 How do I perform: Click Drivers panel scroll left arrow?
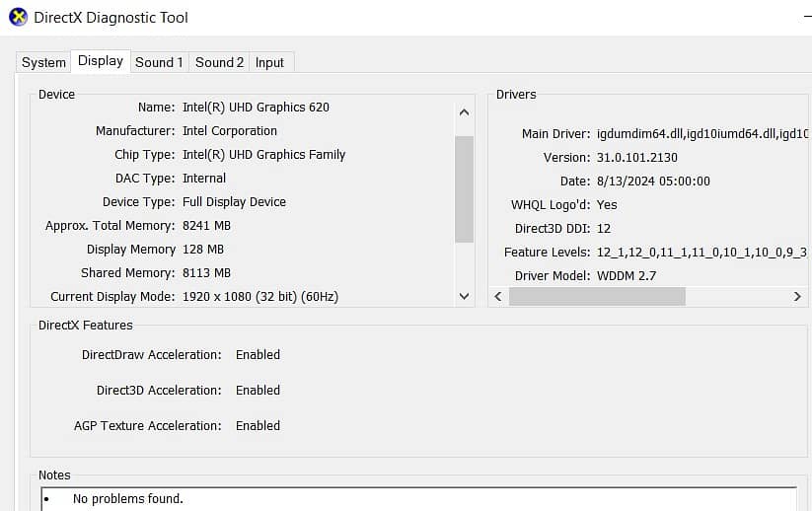[x=498, y=296]
